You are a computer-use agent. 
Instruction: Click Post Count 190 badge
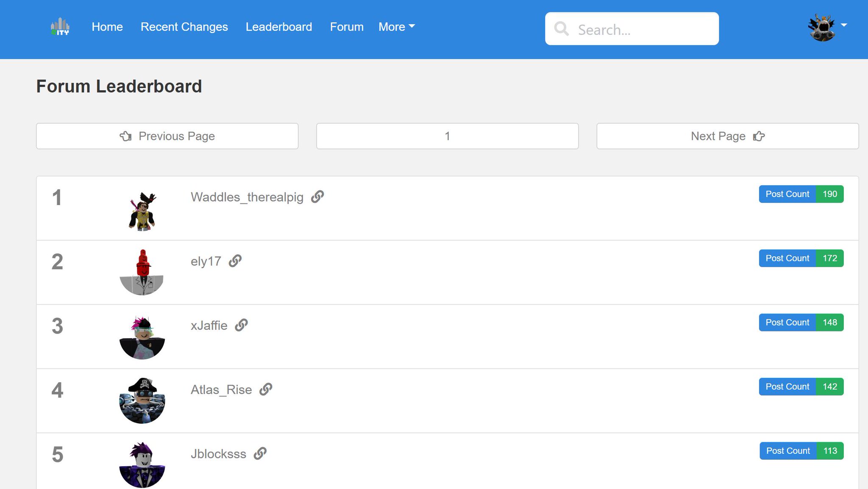tap(801, 194)
